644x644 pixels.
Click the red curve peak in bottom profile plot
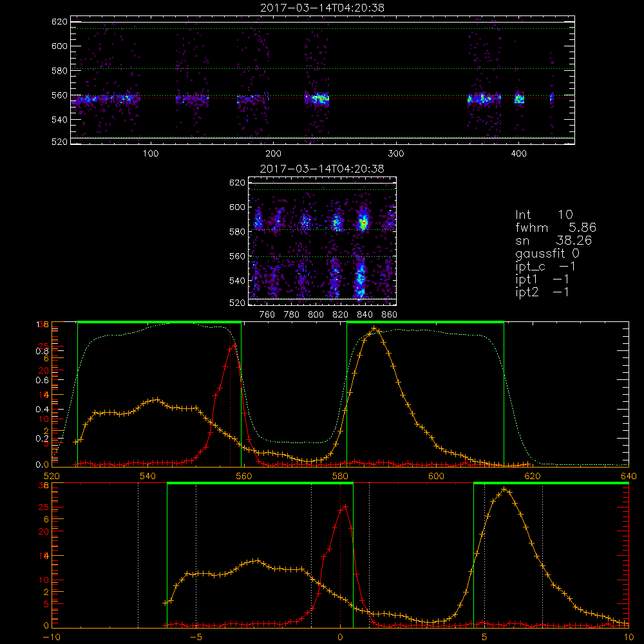tap(345, 506)
